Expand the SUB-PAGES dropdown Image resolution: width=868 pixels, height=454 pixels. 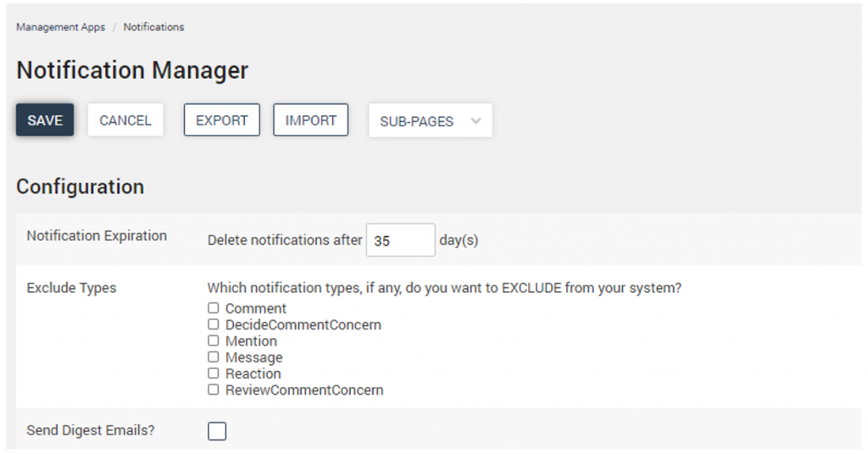coord(430,121)
